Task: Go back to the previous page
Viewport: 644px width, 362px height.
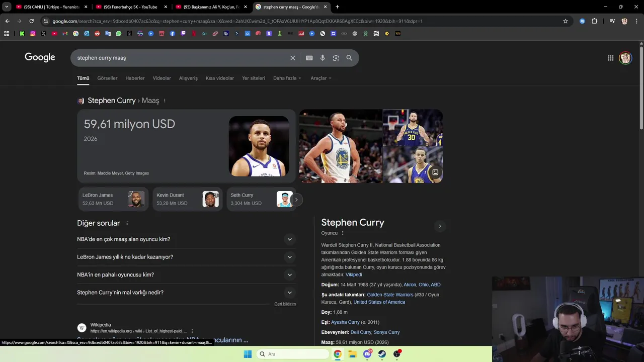Action: [7, 21]
